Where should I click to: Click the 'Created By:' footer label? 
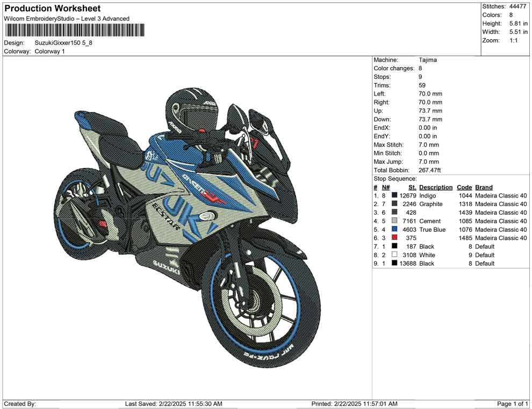(x=20, y=404)
